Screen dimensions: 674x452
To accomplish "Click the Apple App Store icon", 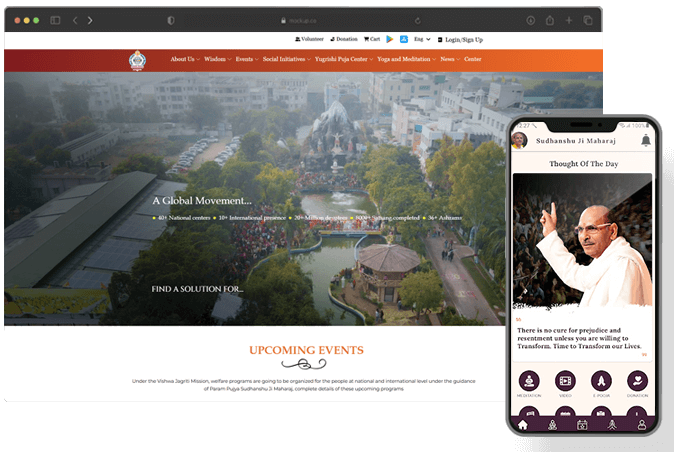I will click(404, 39).
